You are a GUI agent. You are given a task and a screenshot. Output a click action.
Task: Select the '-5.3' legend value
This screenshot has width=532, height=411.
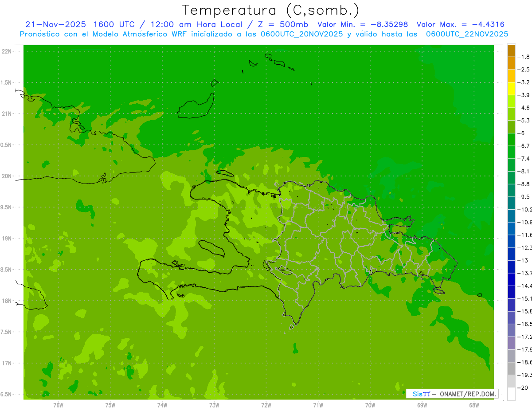(524, 121)
